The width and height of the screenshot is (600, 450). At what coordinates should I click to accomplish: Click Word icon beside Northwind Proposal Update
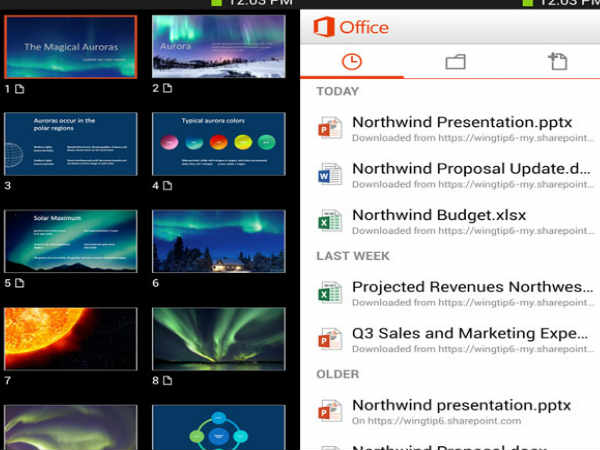(x=330, y=174)
